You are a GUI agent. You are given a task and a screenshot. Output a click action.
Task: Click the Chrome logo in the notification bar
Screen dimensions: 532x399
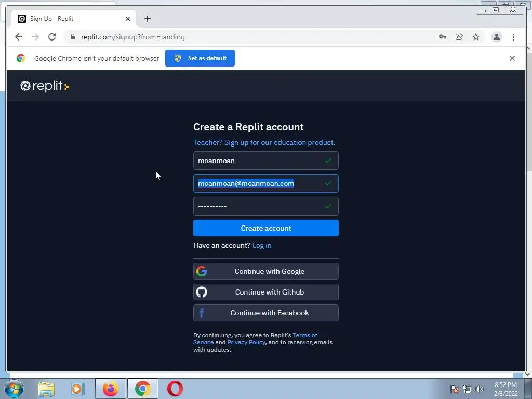pos(21,58)
